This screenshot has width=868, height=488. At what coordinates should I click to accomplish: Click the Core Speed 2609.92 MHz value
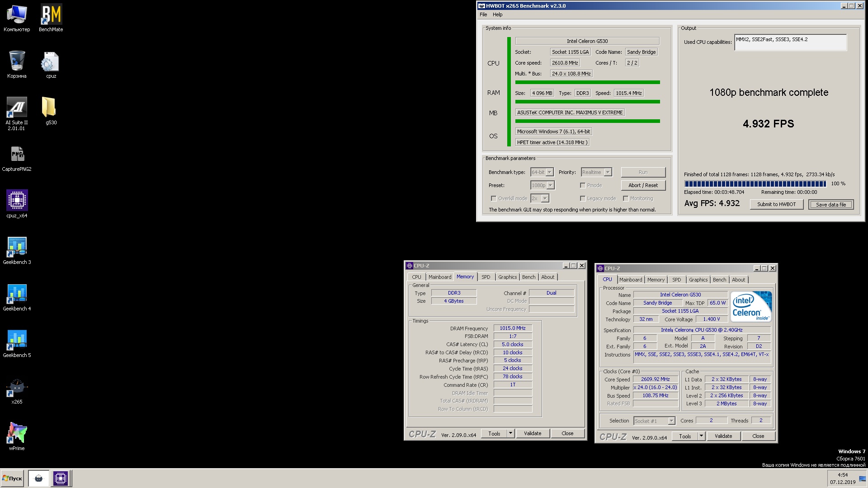655,380
